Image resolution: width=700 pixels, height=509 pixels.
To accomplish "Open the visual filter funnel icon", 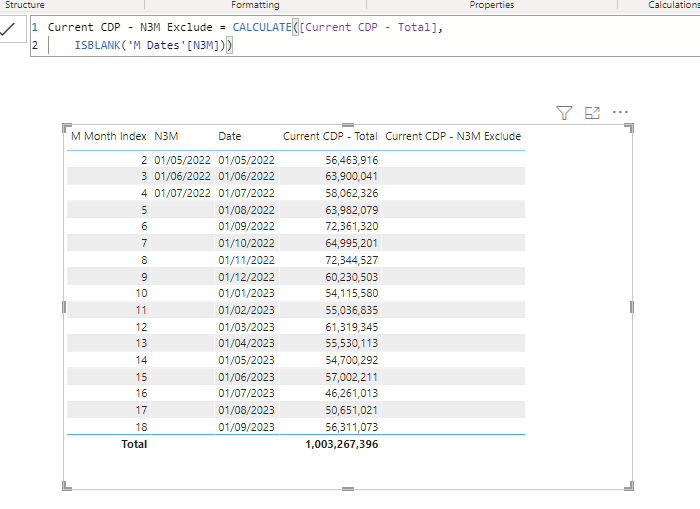I will (564, 113).
